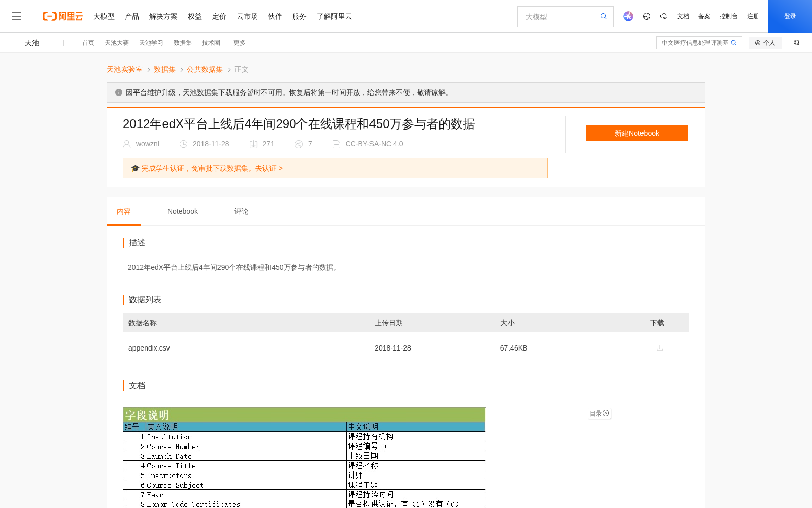Viewport: 812px width, 508px height.
Task: Click the 字段说明 table image
Action: click(304, 458)
